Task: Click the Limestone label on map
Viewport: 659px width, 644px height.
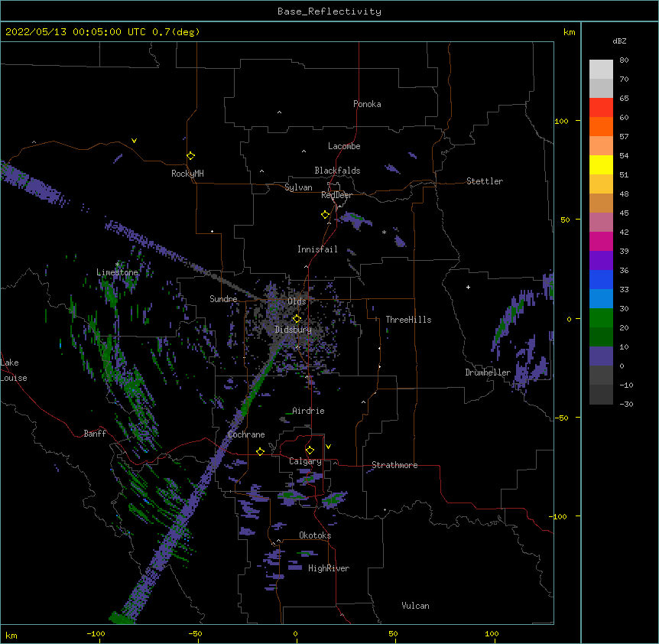Action: (117, 272)
